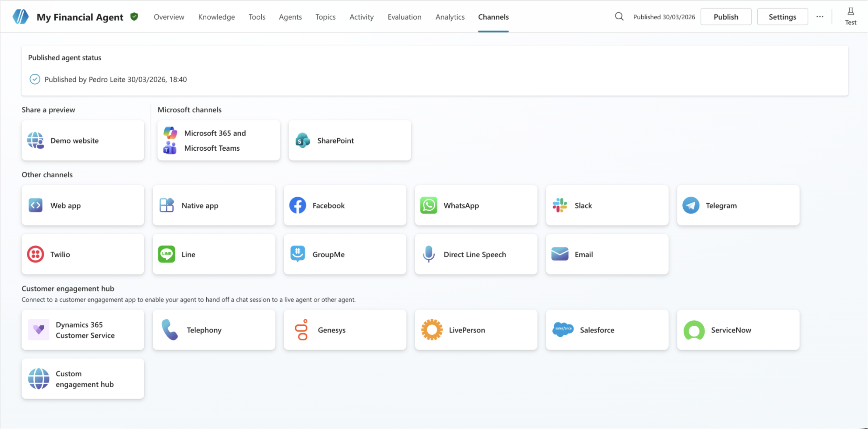This screenshot has width=868, height=429.
Task: Switch to the Evaluation tab
Action: 404,17
